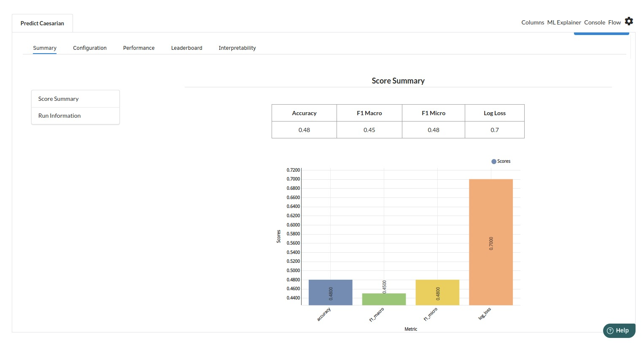Screen dimensions: 644x343
Task: Click the log_loss axis label
Action: [x=485, y=313]
